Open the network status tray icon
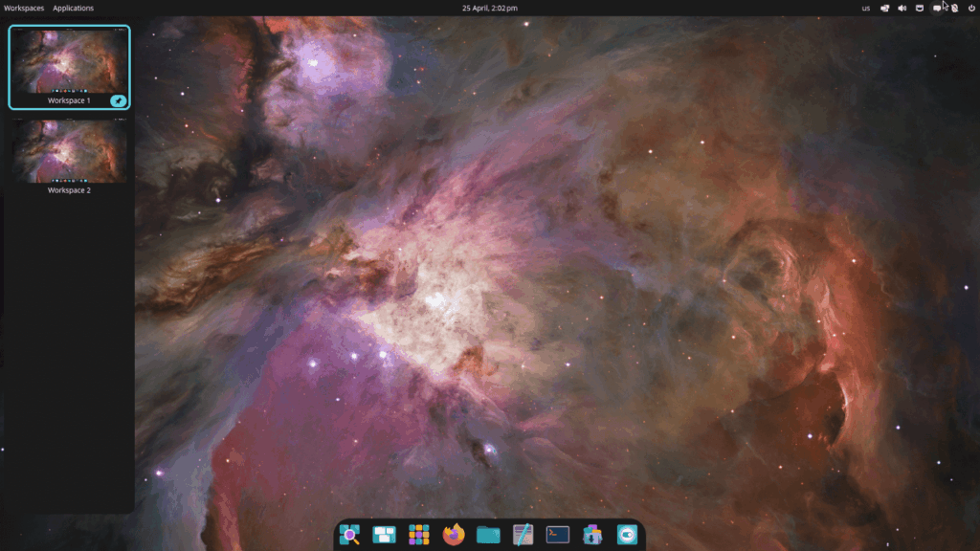The width and height of the screenshot is (980, 551). [x=884, y=8]
